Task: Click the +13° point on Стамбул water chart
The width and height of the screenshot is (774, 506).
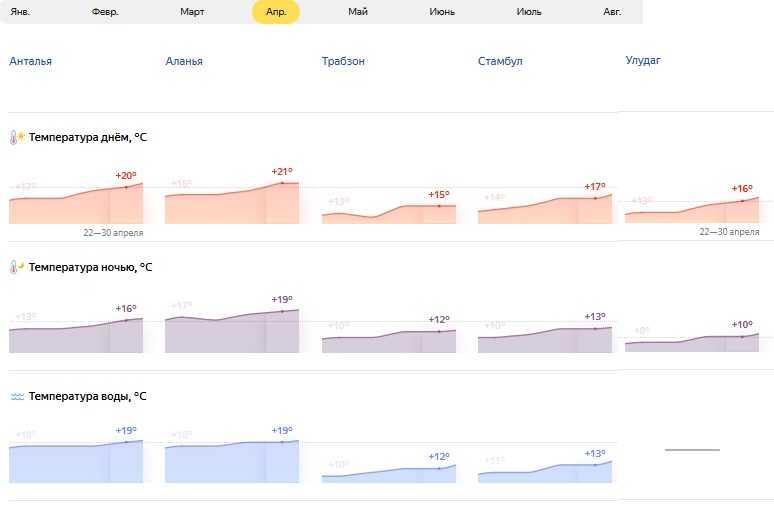Action: [595, 465]
